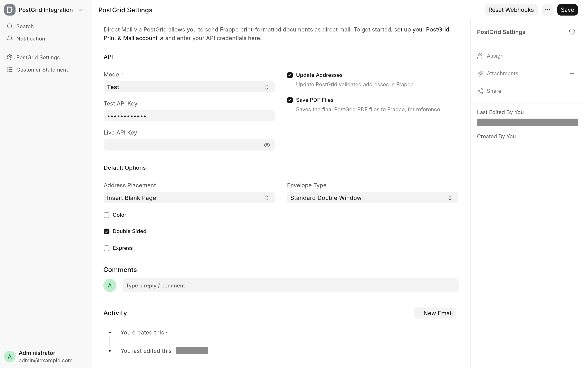Click the PostGrid Settings gear icon
Viewport: 588px width, 368px height.
point(10,57)
